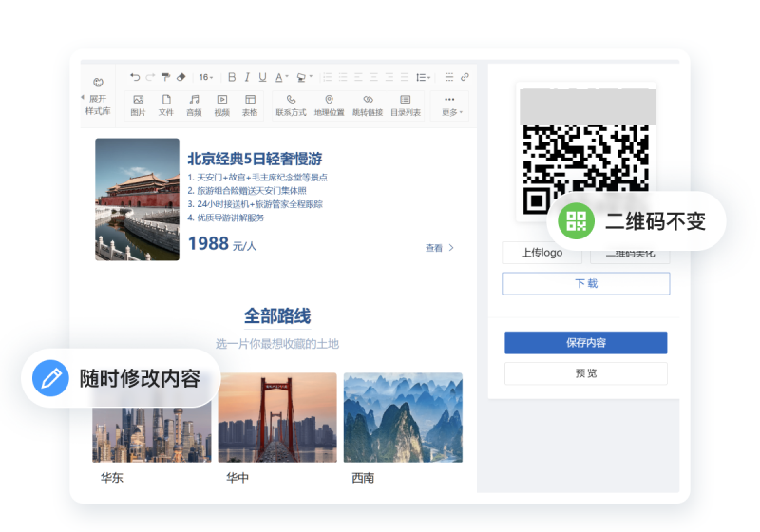Select the format painter tool

pos(165,77)
